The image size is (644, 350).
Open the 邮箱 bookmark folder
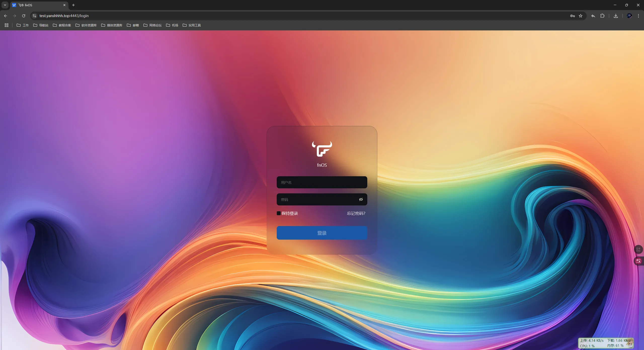click(133, 25)
